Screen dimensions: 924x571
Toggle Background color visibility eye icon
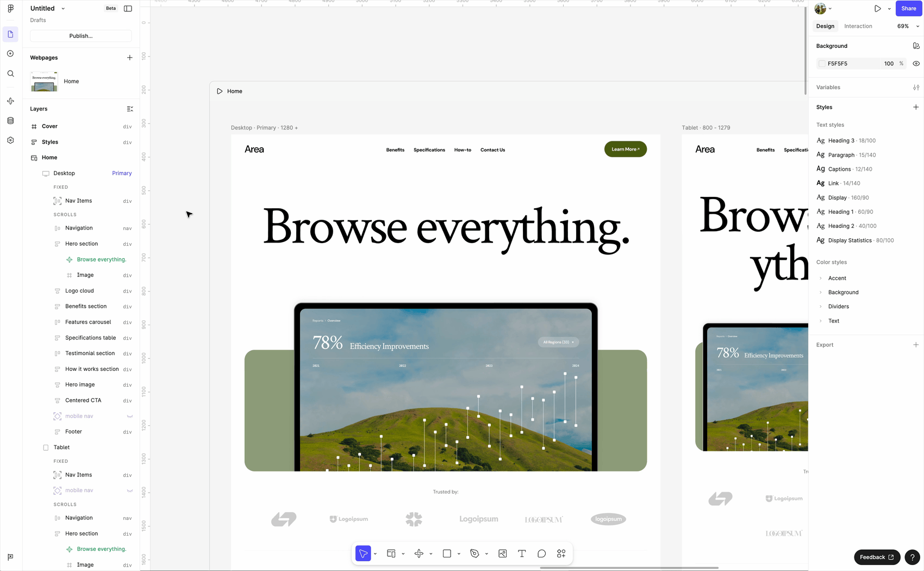pyautogui.click(x=916, y=64)
